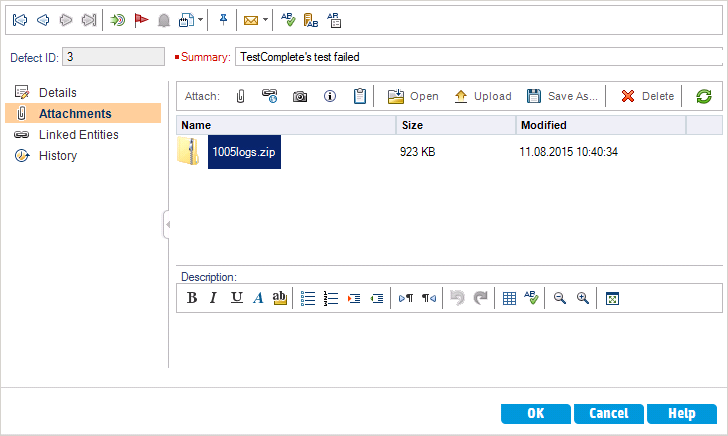Attach a screenshot with camera icon
Viewport: 728px width, 436px height.
coord(299,96)
